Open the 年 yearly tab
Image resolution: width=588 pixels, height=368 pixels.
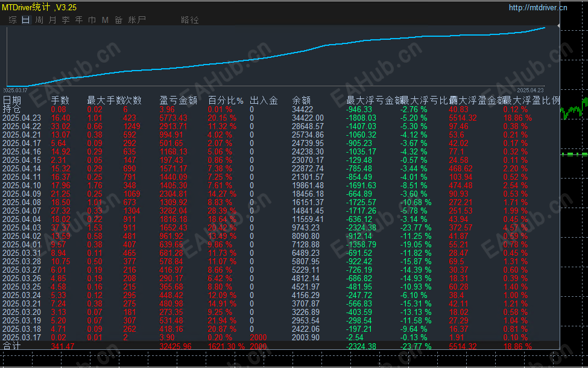(79, 20)
